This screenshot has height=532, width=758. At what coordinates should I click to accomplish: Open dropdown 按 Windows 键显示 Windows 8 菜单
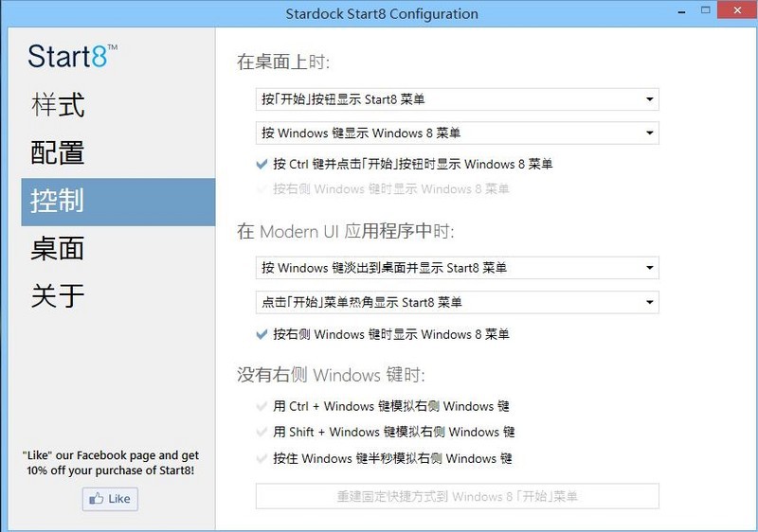(457, 133)
